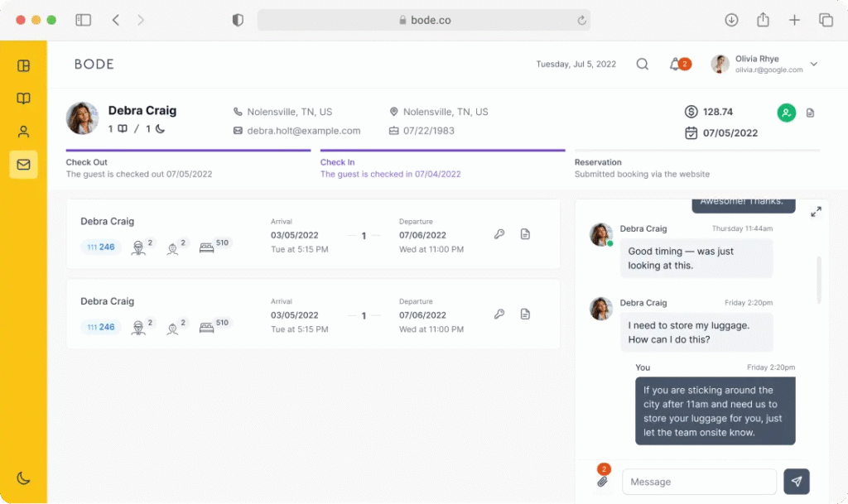Click departure date 07/06/2022 in second booking
The image size is (848, 504).
422,315
